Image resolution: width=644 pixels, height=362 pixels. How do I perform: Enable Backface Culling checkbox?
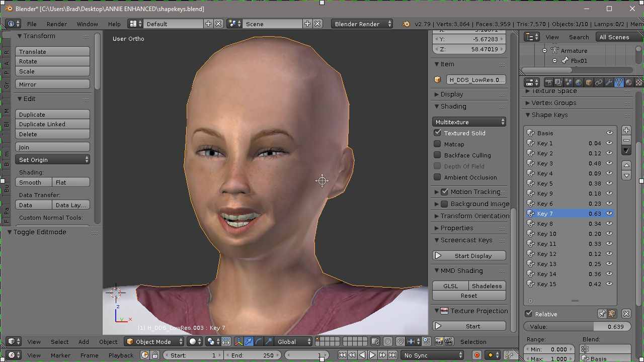[437, 155]
